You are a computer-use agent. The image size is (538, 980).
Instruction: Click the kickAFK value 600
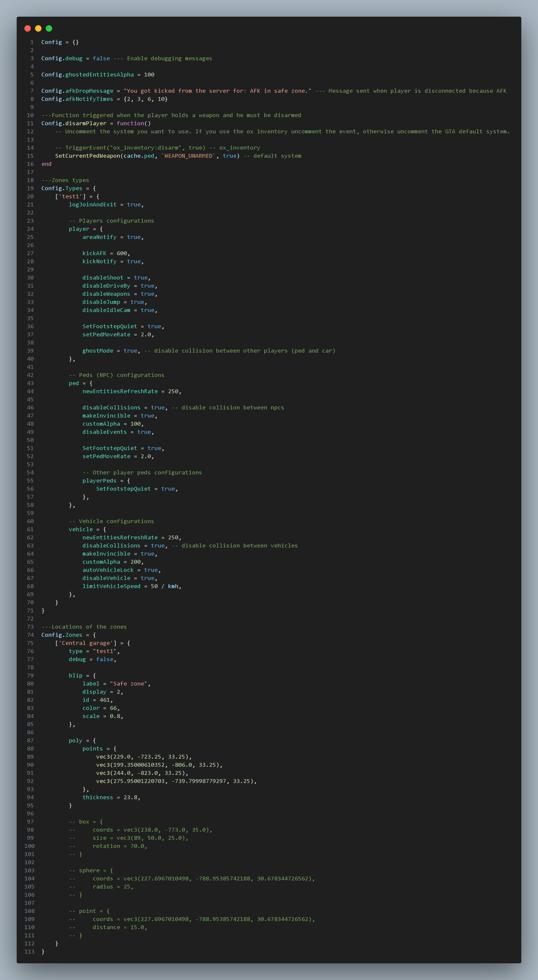click(122, 253)
